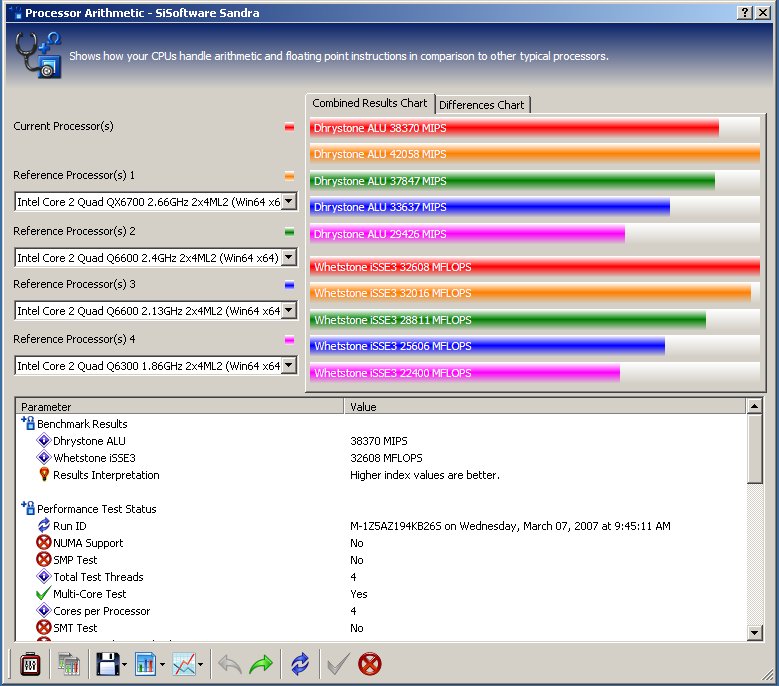Click the red X icon beside SMP Test
The image size is (779, 686).
[x=44, y=559]
